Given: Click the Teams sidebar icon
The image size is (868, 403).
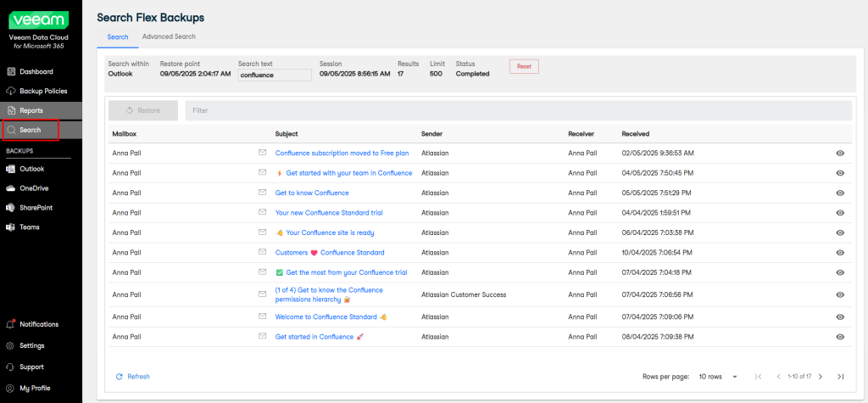Looking at the screenshot, I should [x=10, y=227].
